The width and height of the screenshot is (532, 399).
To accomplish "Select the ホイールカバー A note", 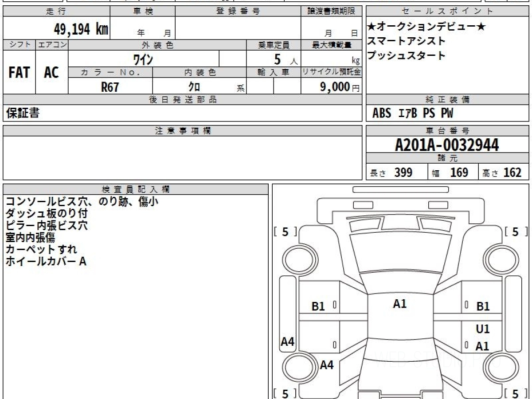I will tap(46, 262).
